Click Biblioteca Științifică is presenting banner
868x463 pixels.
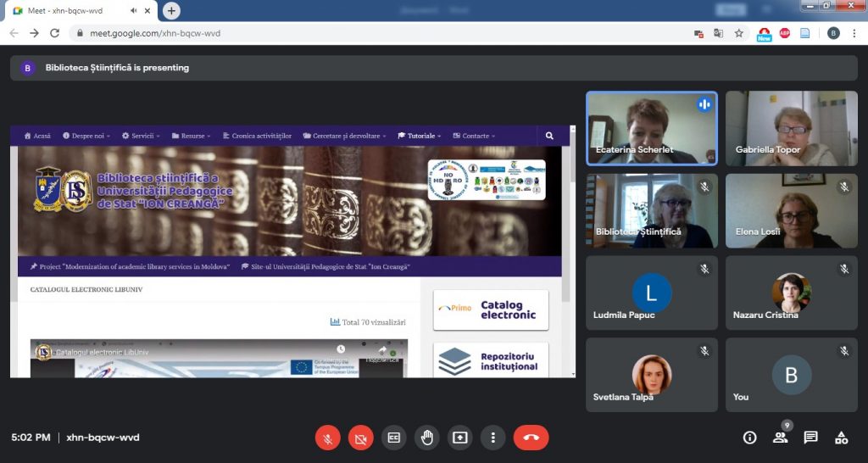tap(434, 68)
